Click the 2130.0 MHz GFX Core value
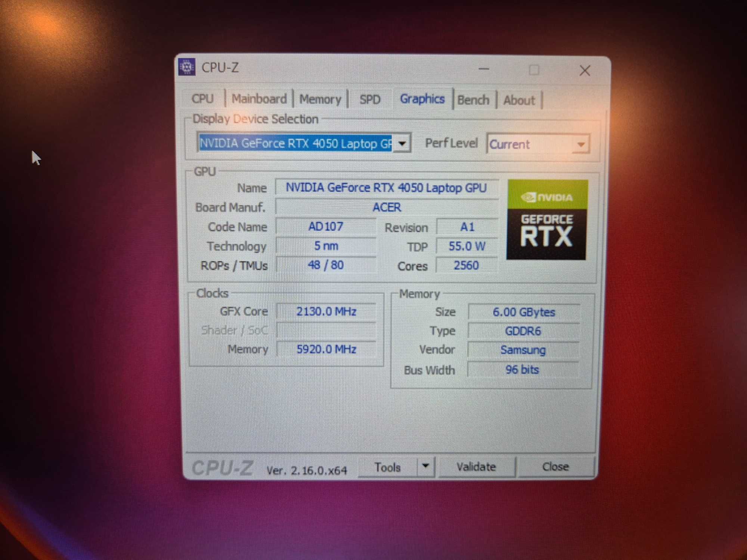 click(x=326, y=311)
